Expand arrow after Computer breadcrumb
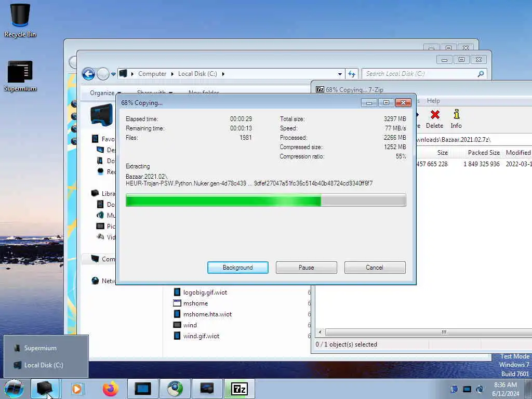Screen dimensions: 532x399 point(172,74)
